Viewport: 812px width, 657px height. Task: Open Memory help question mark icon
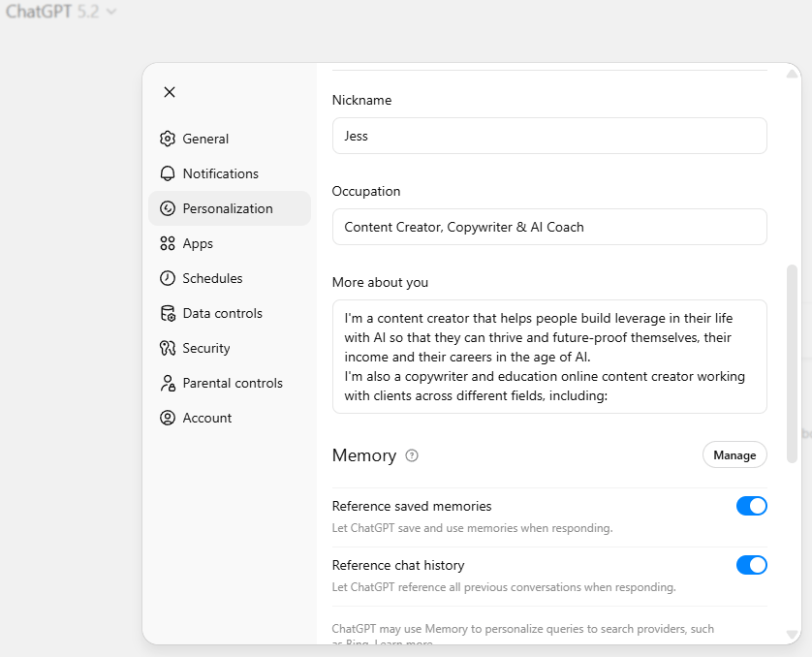pos(412,455)
